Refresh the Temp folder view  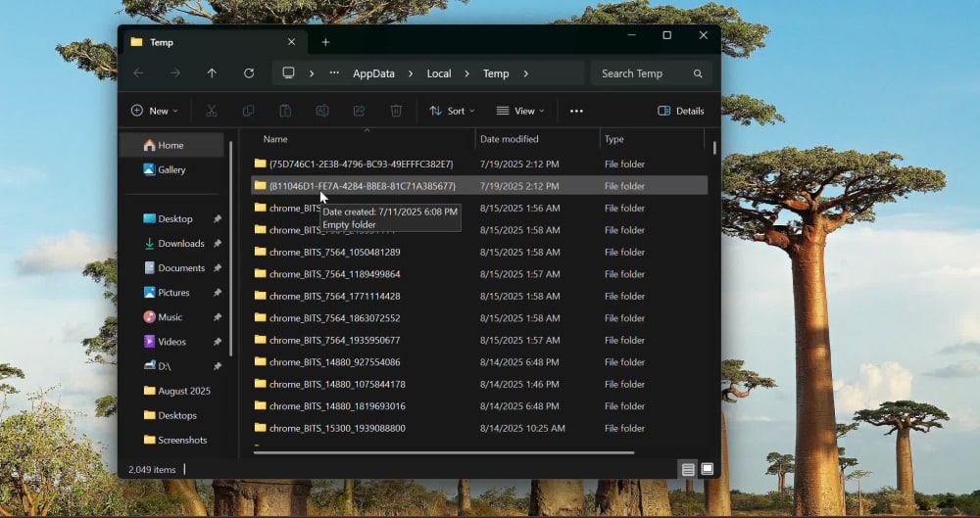(x=249, y=73)
